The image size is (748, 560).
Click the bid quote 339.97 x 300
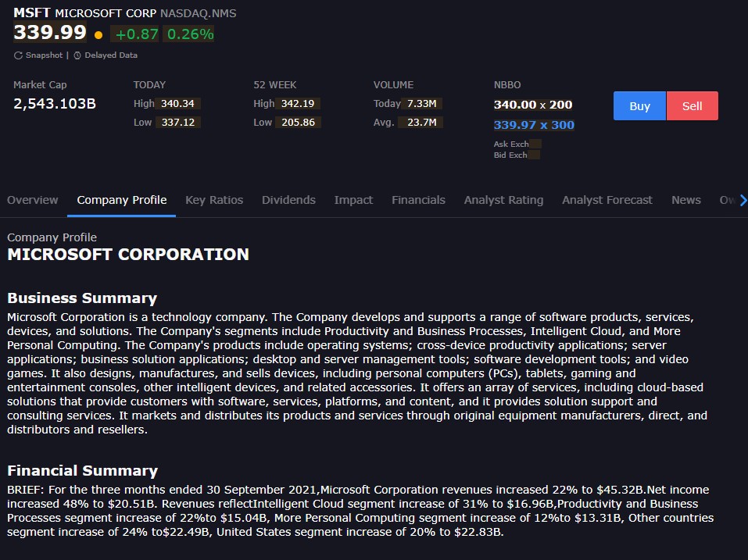534,125
